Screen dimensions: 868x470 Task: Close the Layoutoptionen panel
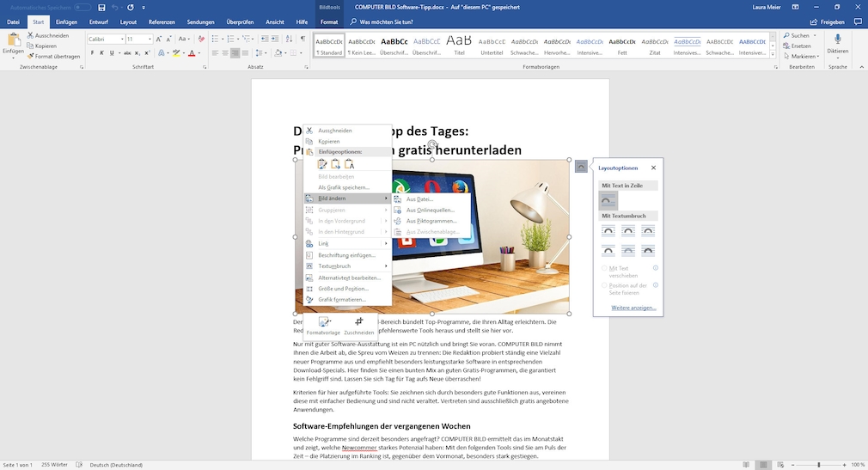pyautogui.click(x=653, y=168)
